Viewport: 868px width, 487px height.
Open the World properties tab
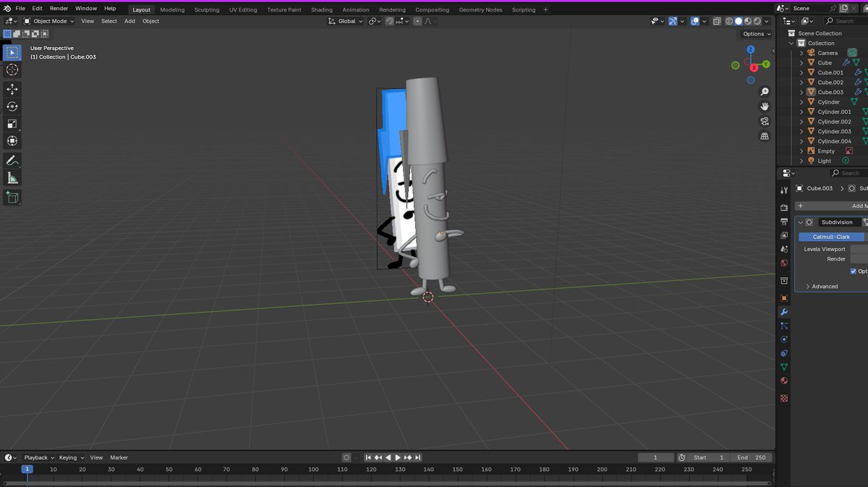pyautogui.click(x=784, y=263)
